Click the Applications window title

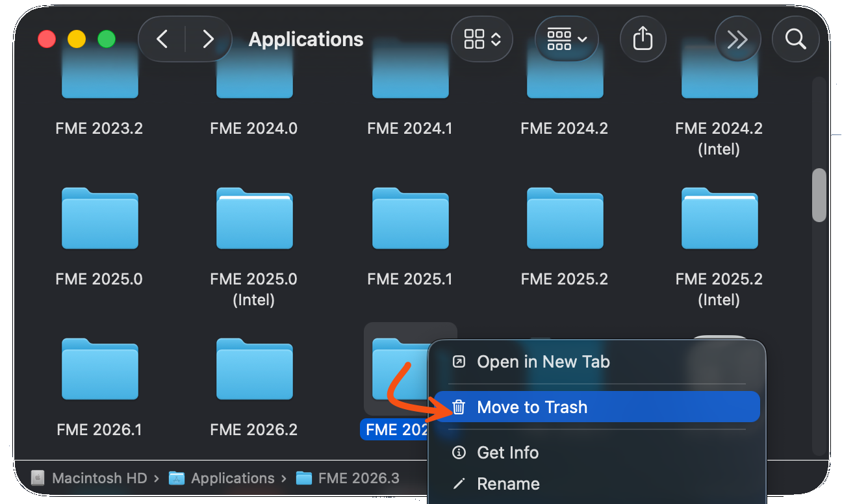tap(306, 39)
